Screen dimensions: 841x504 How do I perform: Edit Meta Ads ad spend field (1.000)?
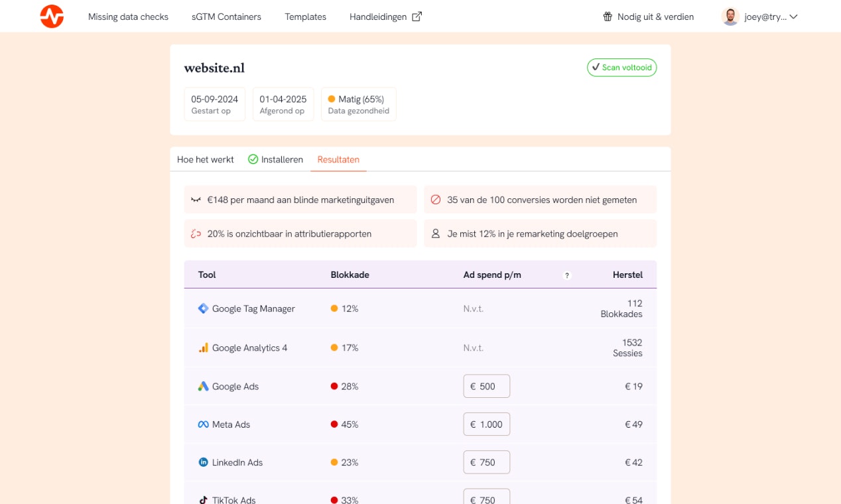point(487,424)
